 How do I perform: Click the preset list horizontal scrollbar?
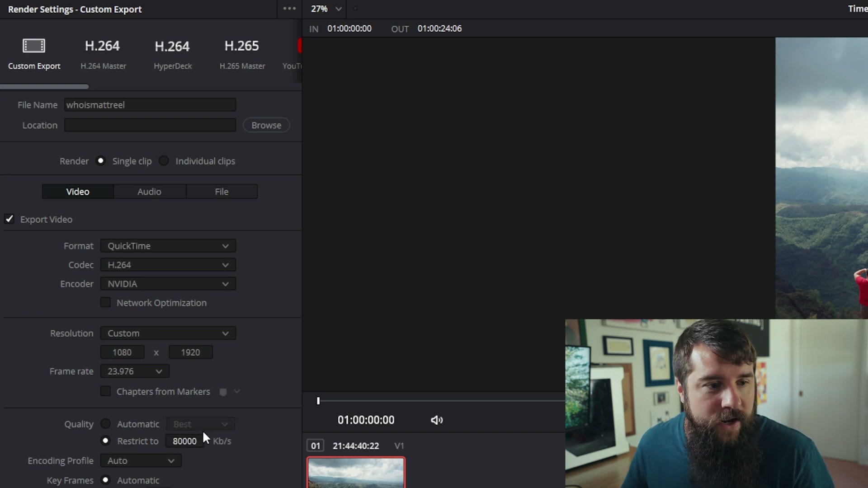[44, 86]
